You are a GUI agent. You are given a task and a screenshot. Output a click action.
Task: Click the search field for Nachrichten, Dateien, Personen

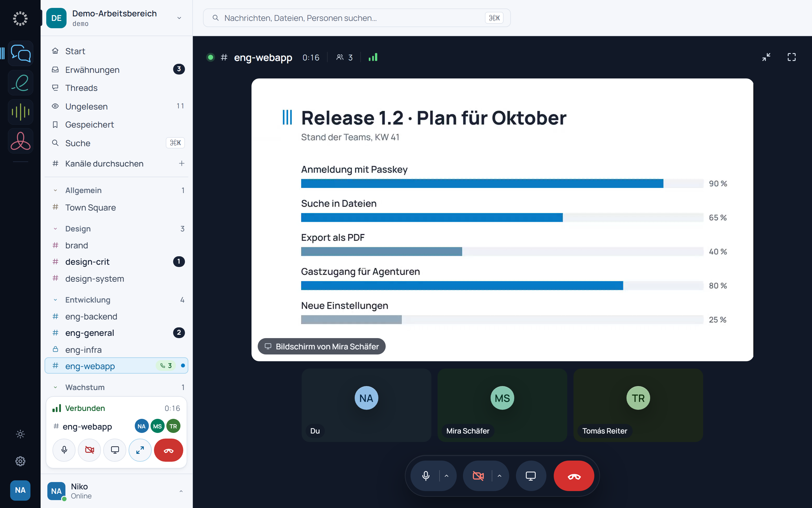pyautogui.click(x=357, y=18)
